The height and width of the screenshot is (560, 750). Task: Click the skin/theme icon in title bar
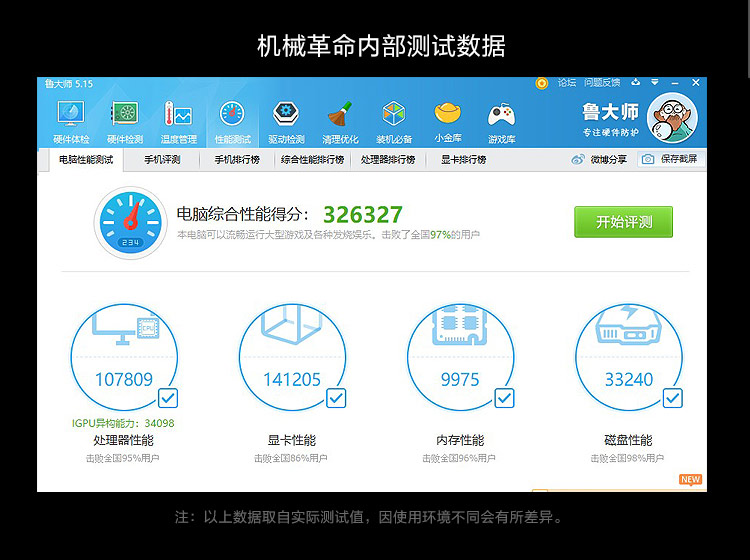pyautogui.click(x=635, y=82)
